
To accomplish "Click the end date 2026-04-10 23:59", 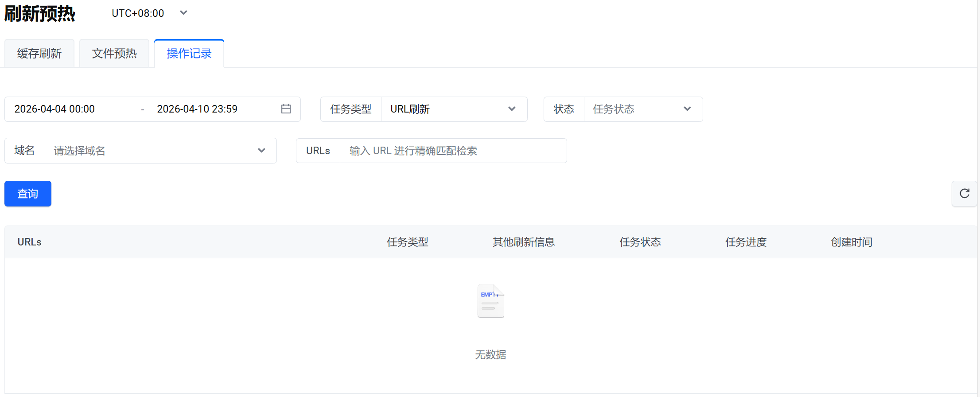I will tap(197, 109).
